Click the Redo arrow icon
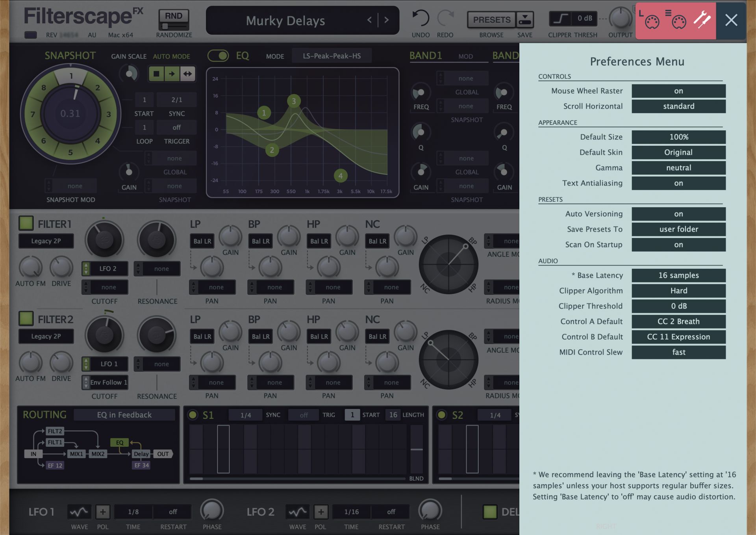The image size is (756, 535). click(446, 19)
